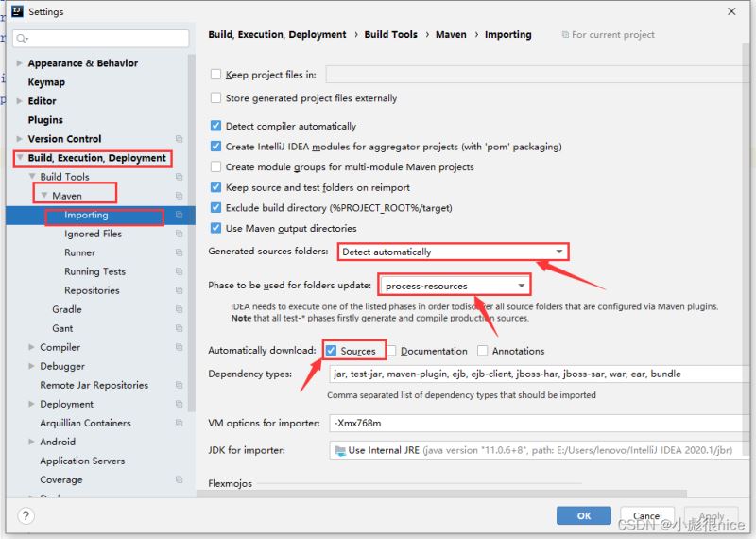Viewport: 756px width, 539px height.
Task: Open the 'JDK for importer' combo box
Action: click(x=539, y=450)
